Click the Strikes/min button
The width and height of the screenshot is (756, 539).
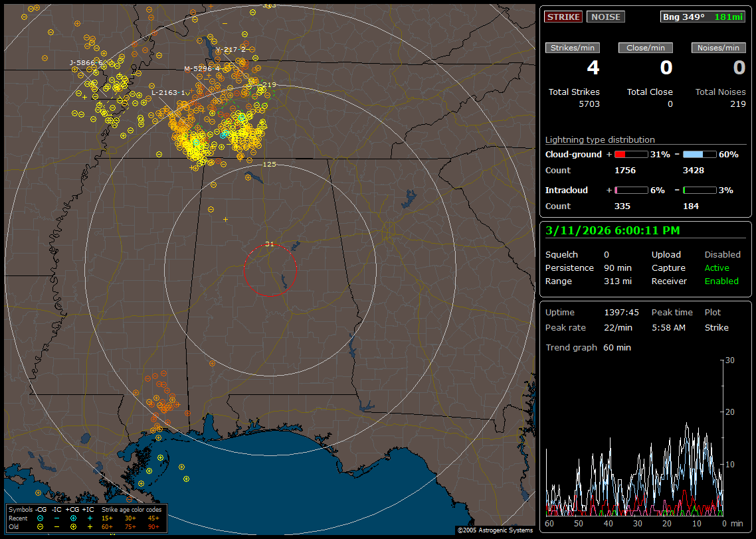(x=573, y=48)
